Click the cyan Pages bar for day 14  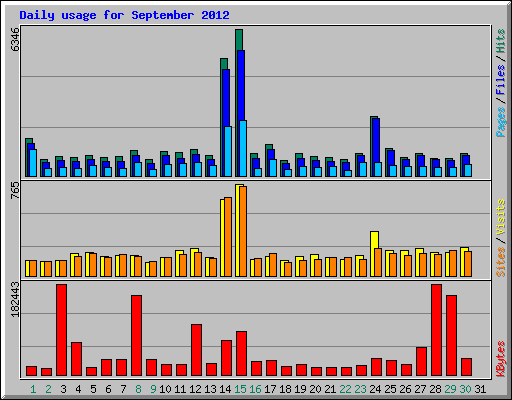(228, 151)
